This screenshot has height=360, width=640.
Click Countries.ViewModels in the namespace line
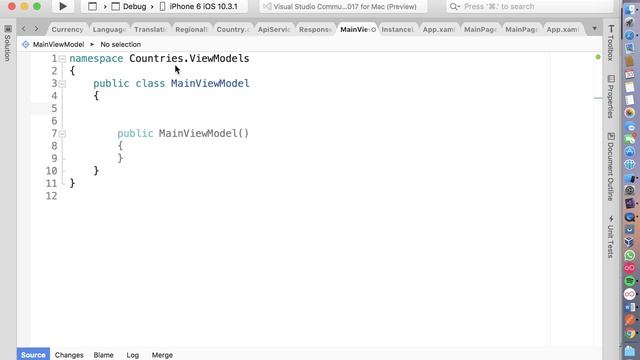[189, 58]
